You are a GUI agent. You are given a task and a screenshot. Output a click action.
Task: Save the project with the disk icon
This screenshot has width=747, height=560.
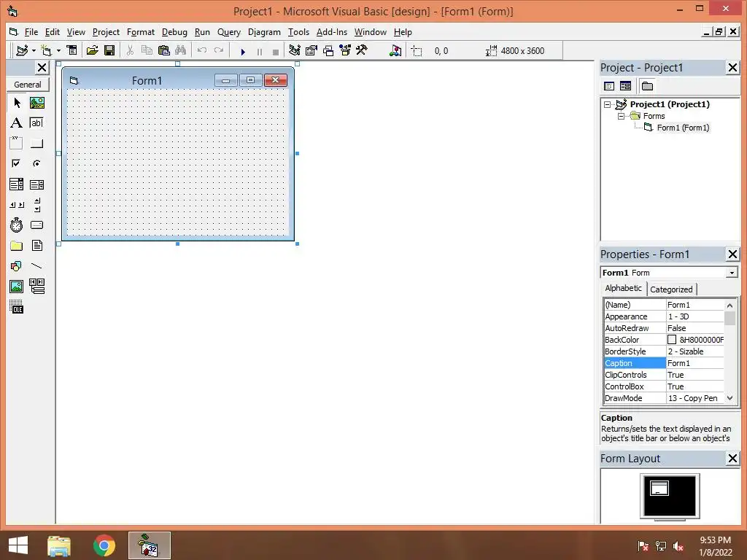pyautogui.click(x=109, y=50)
